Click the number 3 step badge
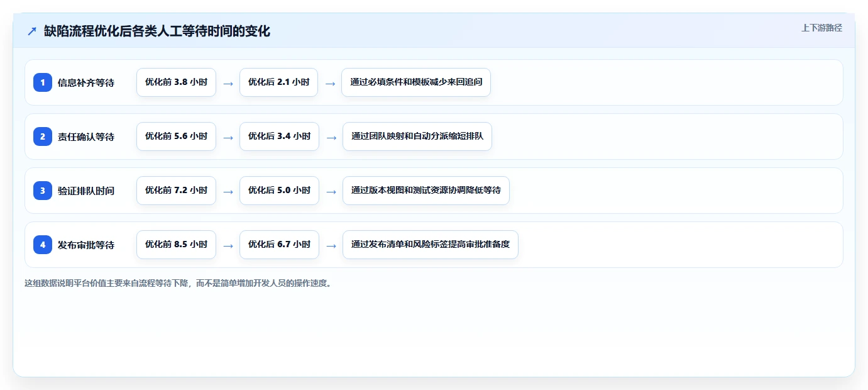This screenshot has width=868, height=390. click(43, 191)
